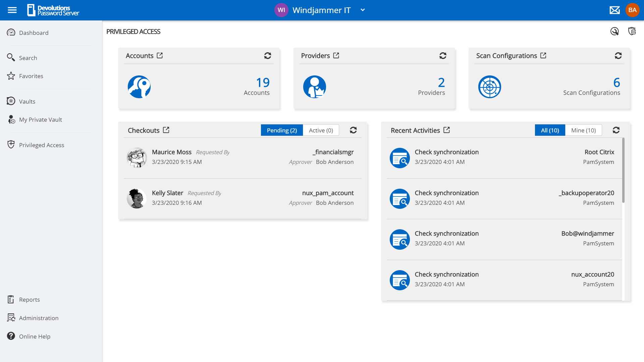The width and height of the screenshot is (644, 362).
Task: Refresh the Recent Activities list
Action: pos(616,130)
